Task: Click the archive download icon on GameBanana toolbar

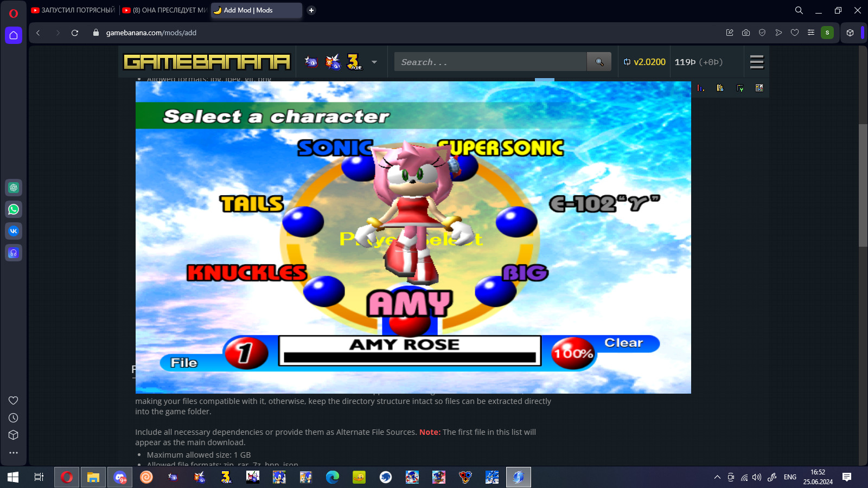Action: pos(720,88)
